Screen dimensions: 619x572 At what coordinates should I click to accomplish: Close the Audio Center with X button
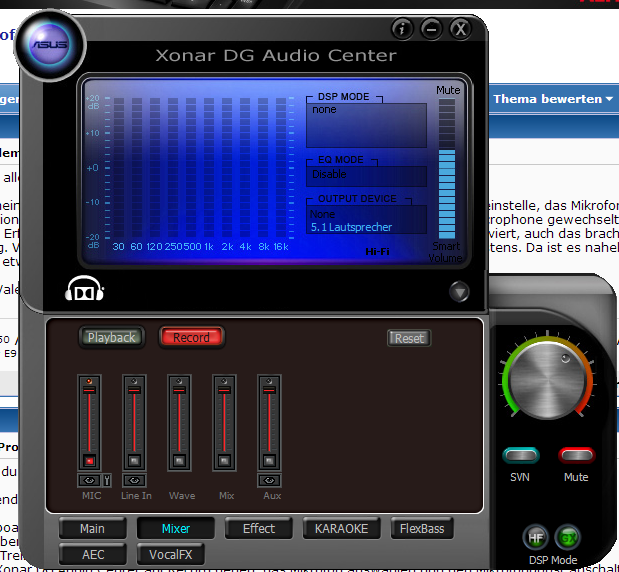click(460, 29)
